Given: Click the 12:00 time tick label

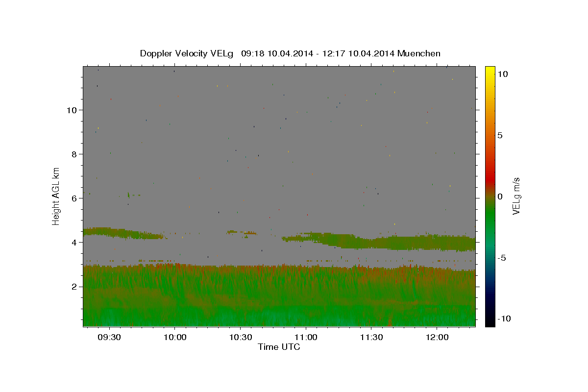Looking at the screenshot, I should [x=437, y=337].
